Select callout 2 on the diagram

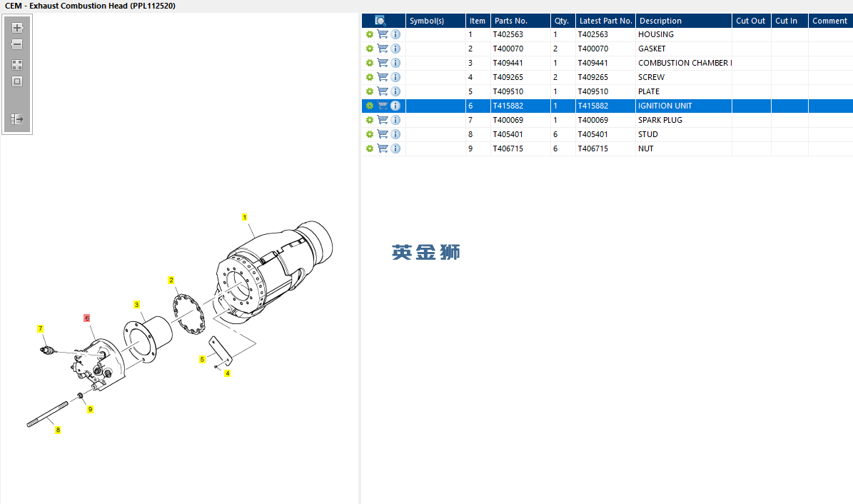(171, 281)
